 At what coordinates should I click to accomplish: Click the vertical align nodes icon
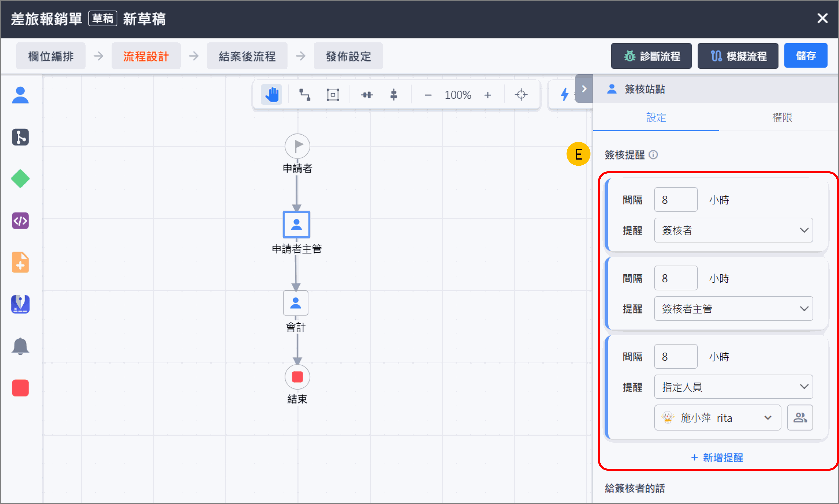(394, 95)
